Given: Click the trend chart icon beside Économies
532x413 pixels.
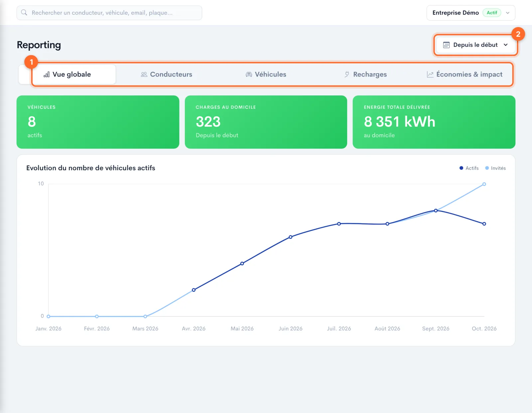Looking at the screenshot, I should coord(430,74).
